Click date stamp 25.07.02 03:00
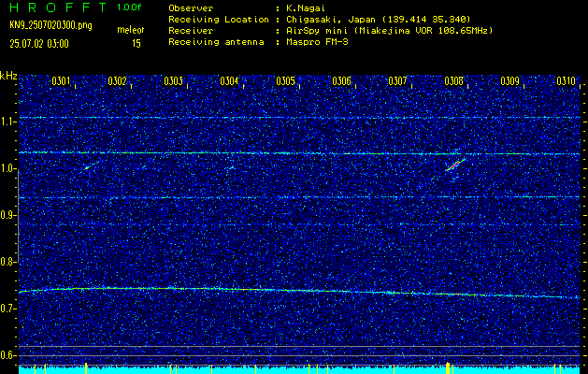This screenshot has height=374, width=588. [x=39, y=44]
